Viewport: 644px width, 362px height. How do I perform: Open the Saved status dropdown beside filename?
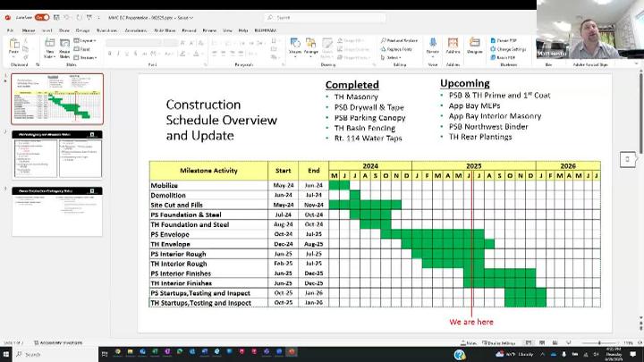tap(185, 18)
